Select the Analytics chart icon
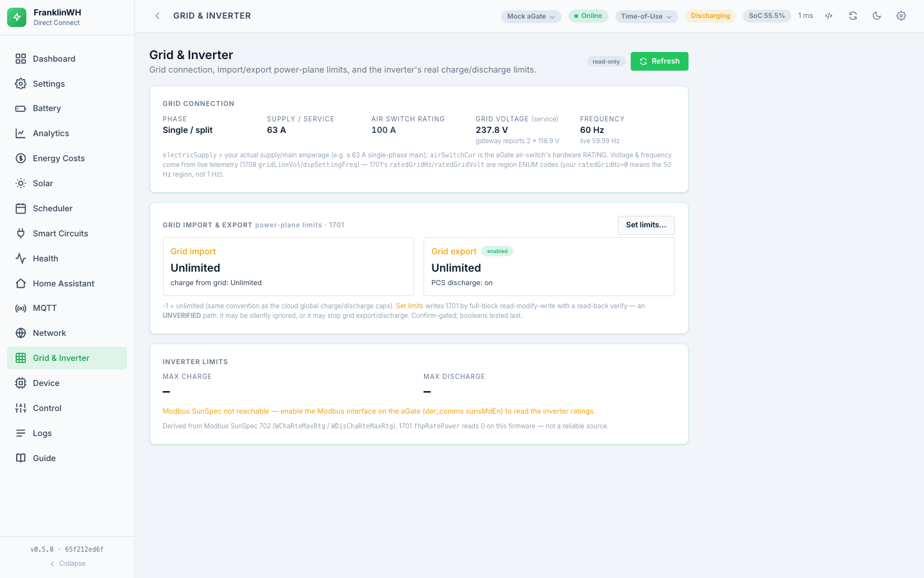Screen dimensions: 924x578 (21, 134)
